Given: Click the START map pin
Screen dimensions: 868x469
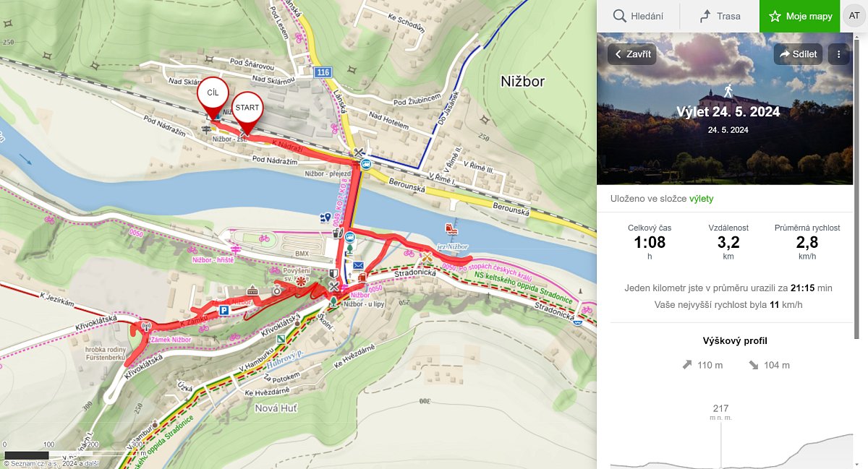Looking at the screenshot, I should 247,109.
